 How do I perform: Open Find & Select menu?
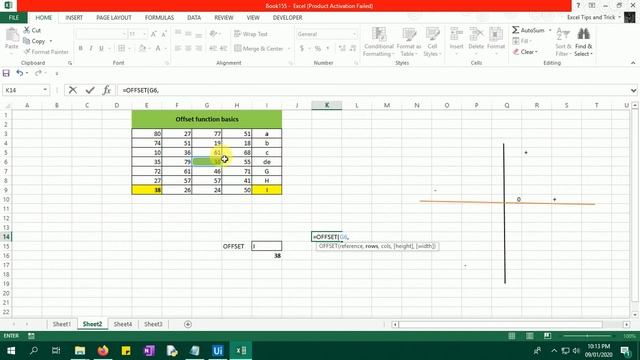pos(583,42)
